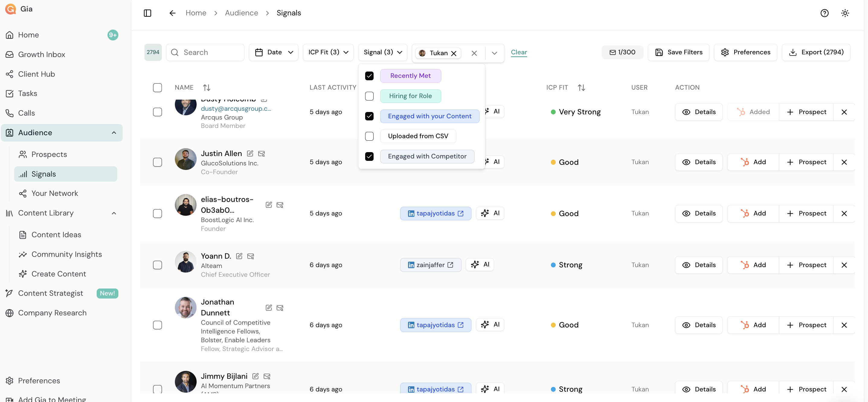868x402 pixels.
Task: Open Community Insights from the sidebar
Action: [67, 254]
